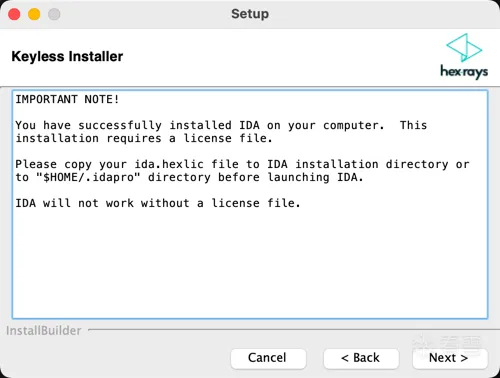
Task: Place cursor in 'You have successfully installed' line
Action: [221, 125]
